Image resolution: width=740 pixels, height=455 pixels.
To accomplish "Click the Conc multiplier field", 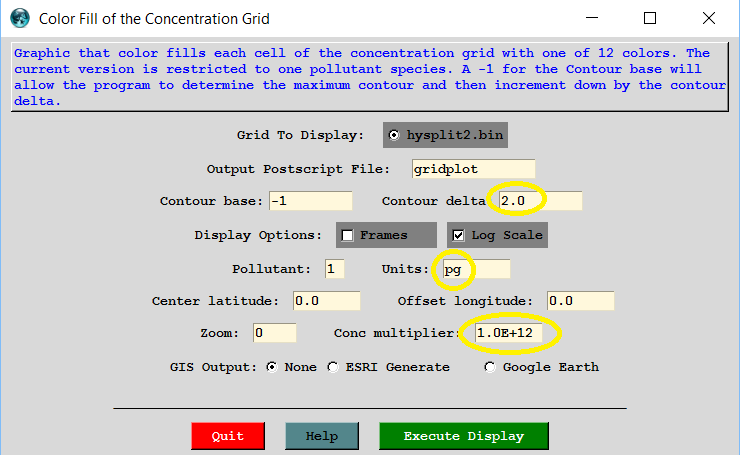I will point(509,333).
